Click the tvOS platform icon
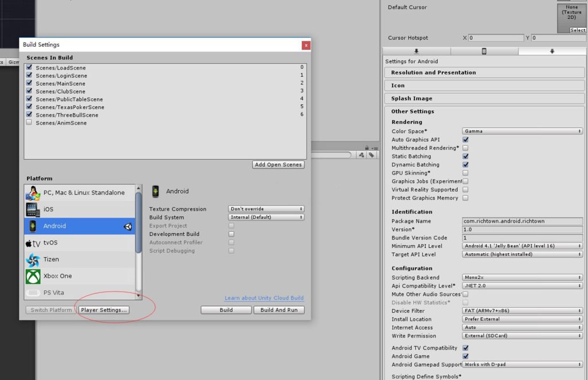The image size is (588, 380). [33, 243]
